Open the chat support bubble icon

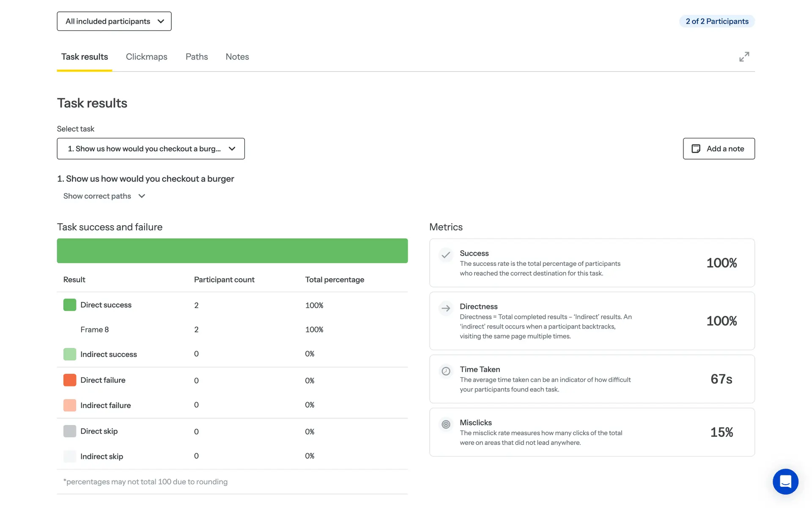(x=785, y=481)
